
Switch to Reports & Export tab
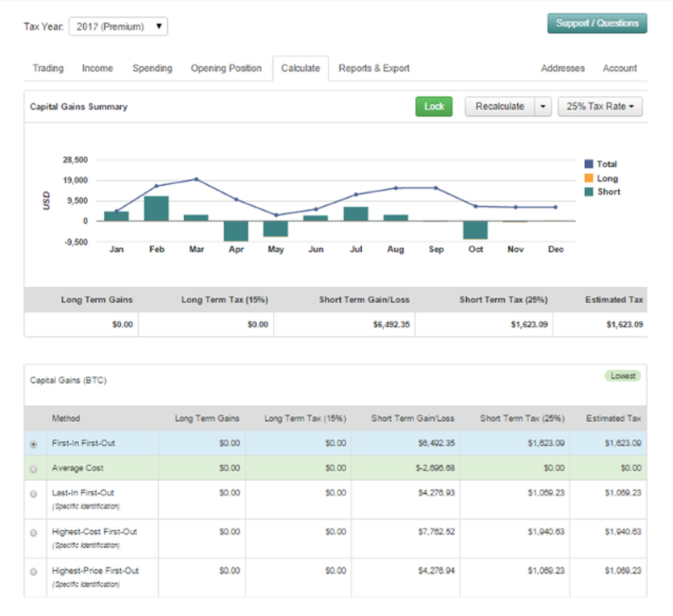click(x=374, y=68)
